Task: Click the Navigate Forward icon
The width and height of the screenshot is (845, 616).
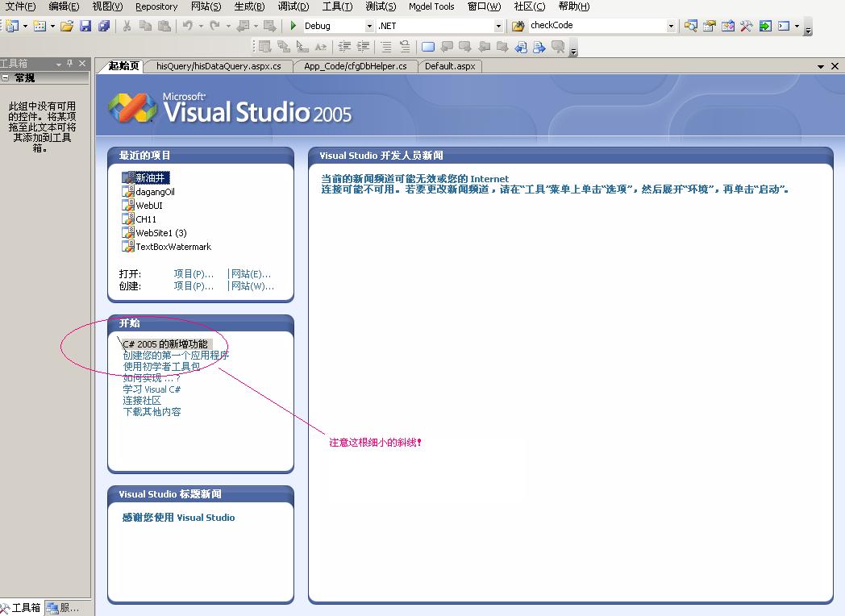Action: coord(270,26)
